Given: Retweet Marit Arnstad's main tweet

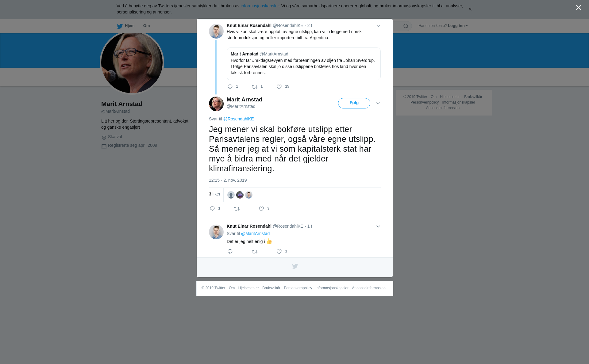Looking at the screenshot, I should click(x=237, y=209).
